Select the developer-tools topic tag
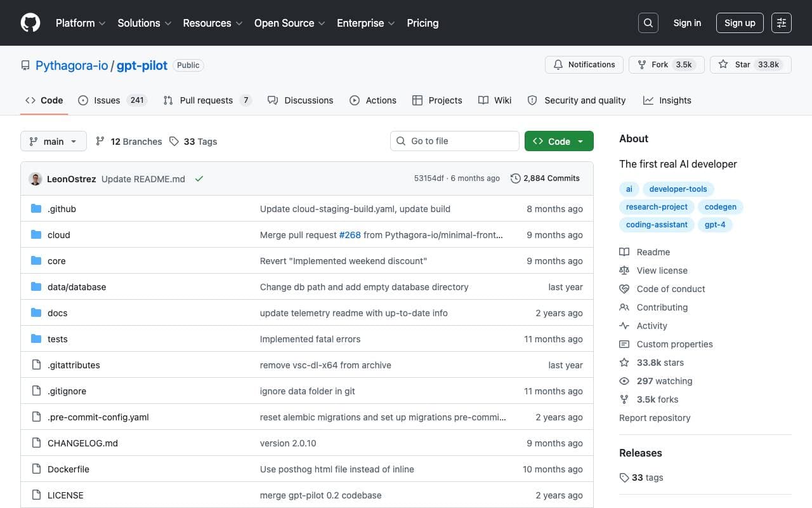The height and width of the screenshot is (508, 812). (678, 189)
